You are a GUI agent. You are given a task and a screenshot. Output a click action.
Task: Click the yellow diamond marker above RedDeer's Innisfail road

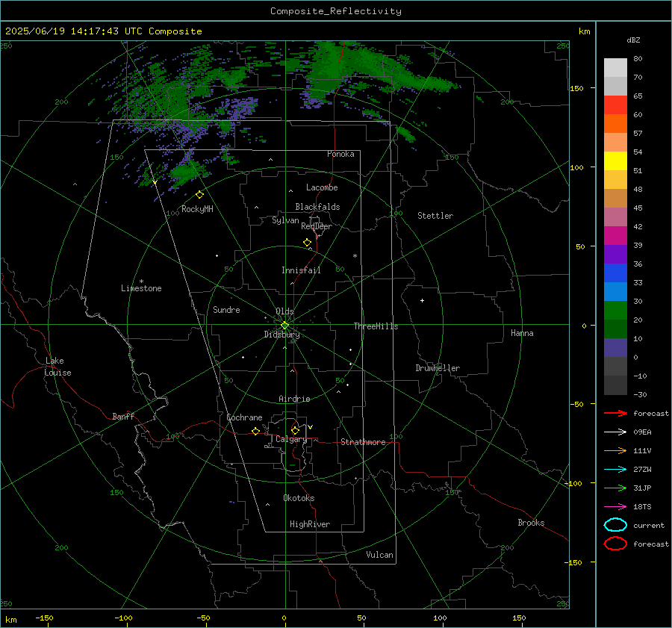click(x=308, y=243)
